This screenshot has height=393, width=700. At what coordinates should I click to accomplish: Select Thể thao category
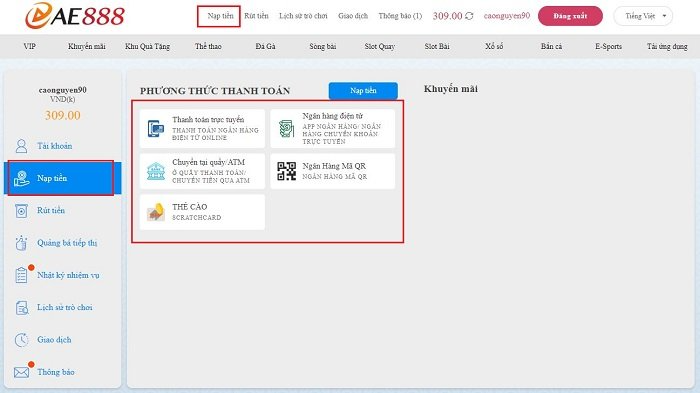[x=208, y=46]
